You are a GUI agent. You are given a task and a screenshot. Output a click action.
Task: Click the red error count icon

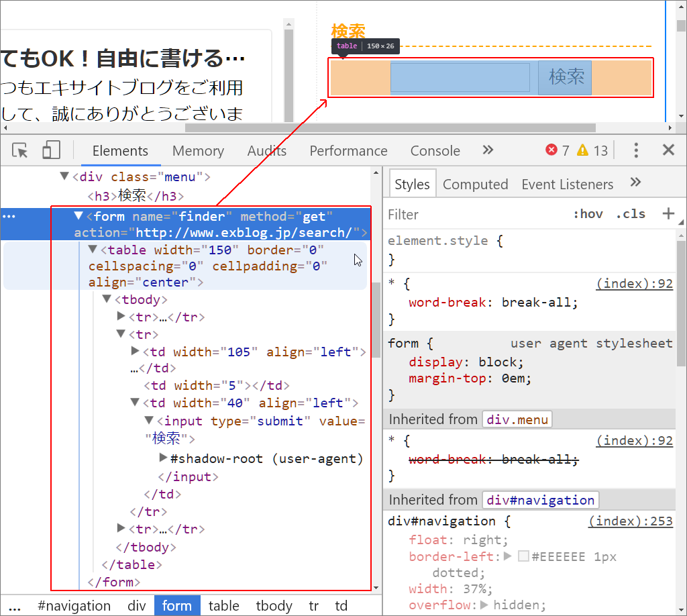pos(551,150)
